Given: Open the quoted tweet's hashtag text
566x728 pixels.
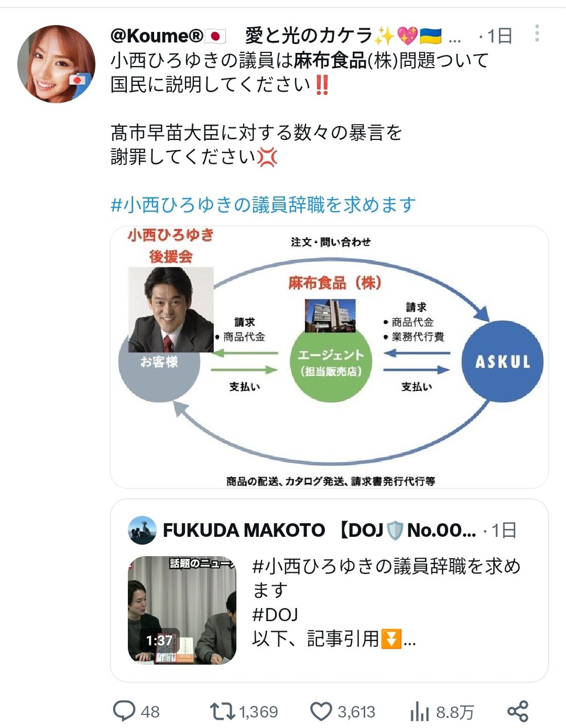Looking at the screenshot, I should click(386, 578).
